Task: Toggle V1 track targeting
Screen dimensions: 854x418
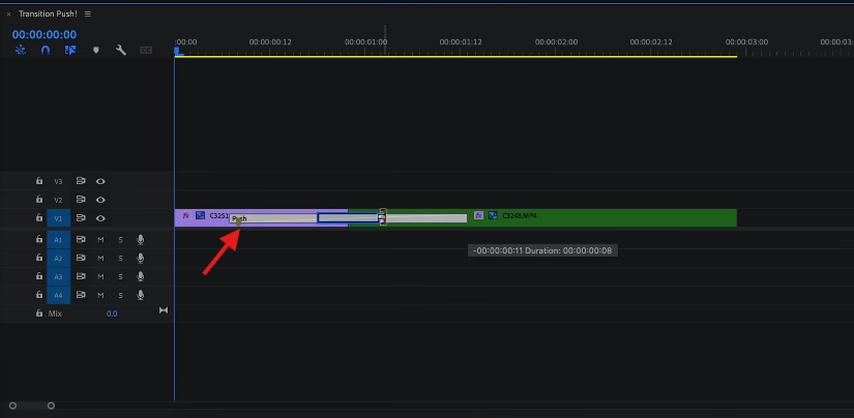Action: [x=58, y=218]
